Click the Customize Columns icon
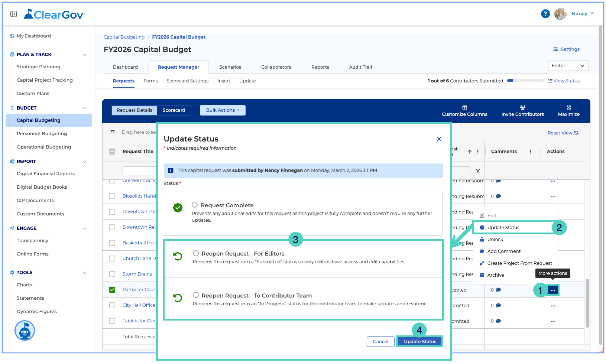This screenshot has height=364, width=606. tap(464, 108)
